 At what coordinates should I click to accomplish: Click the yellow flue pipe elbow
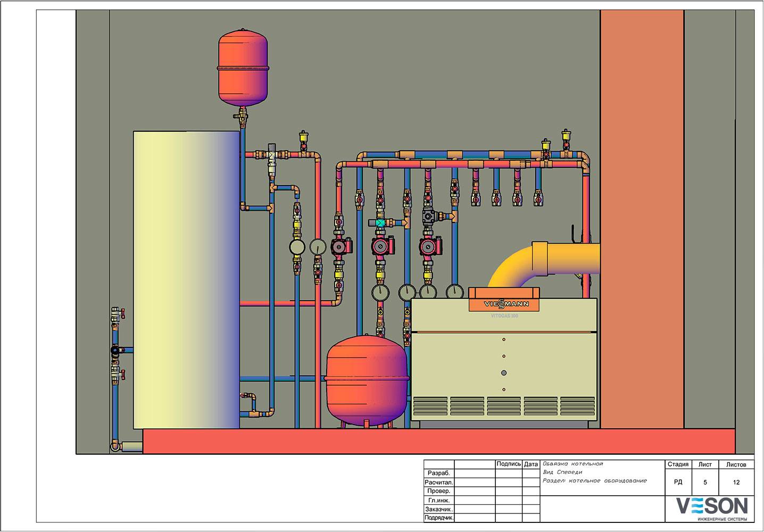pos(513,266)
